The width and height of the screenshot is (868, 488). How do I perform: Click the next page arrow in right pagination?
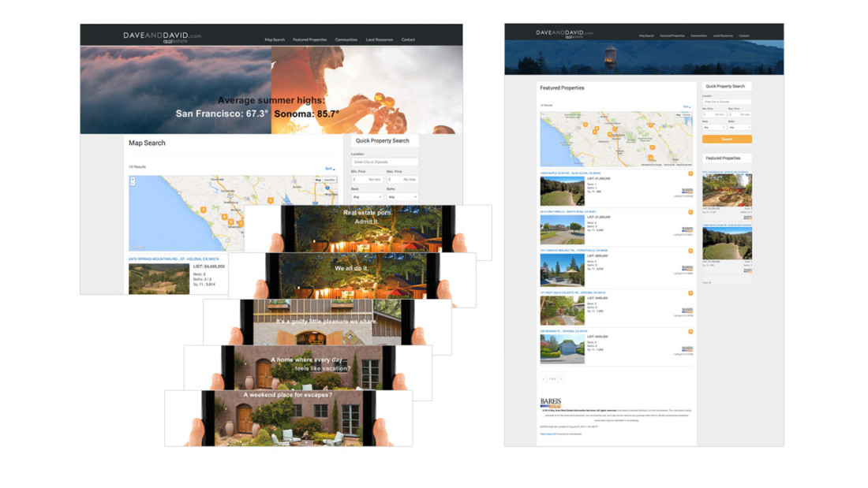point(561,379)
